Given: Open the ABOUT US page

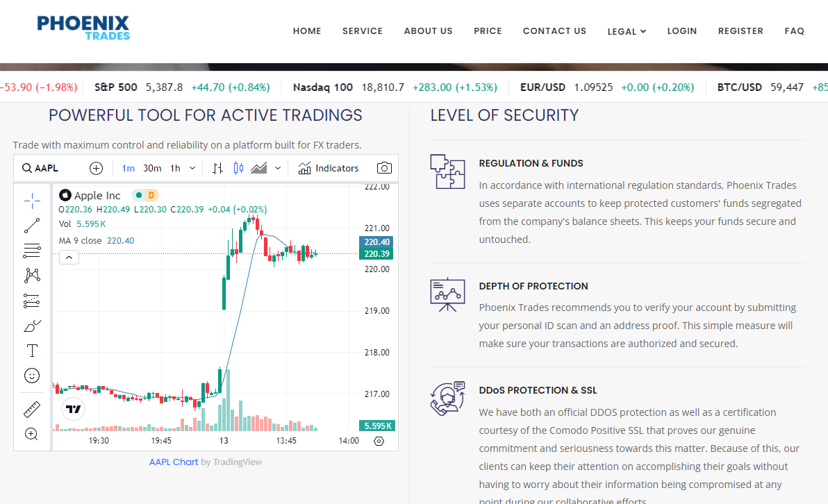Looking at the screenshot, I should click(429, 31).
